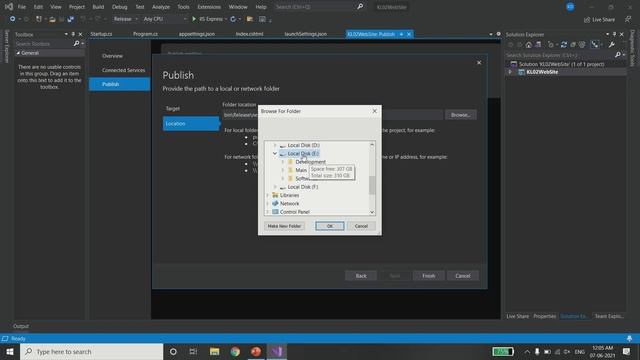Screen dimensions: 640x360
Task: Switch to the appsettings.json tab
Action: [x=197, y=34]
